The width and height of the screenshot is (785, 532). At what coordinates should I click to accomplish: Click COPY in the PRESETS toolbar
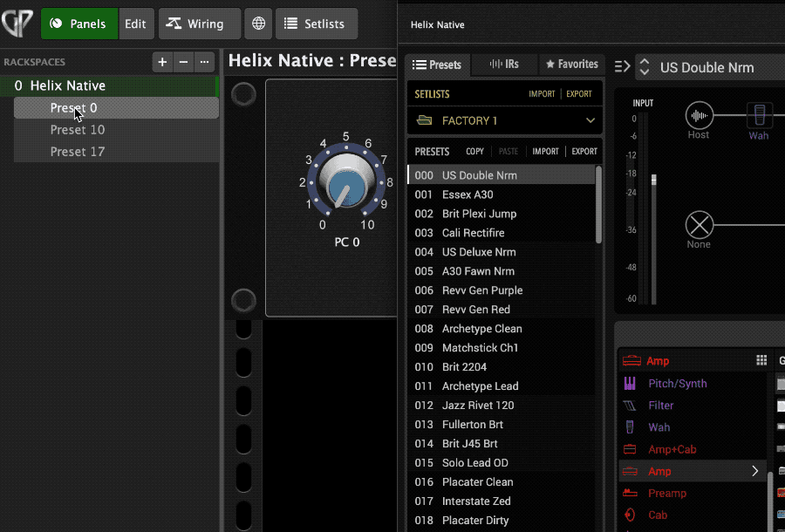[474, 151]
